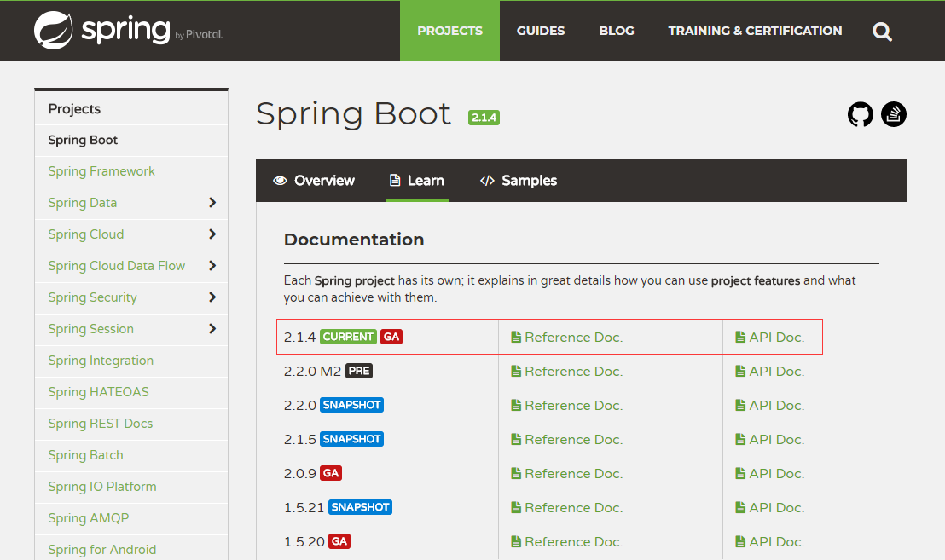Click the Documentation heading
The image size is (945, 560).
click(354, 240)
